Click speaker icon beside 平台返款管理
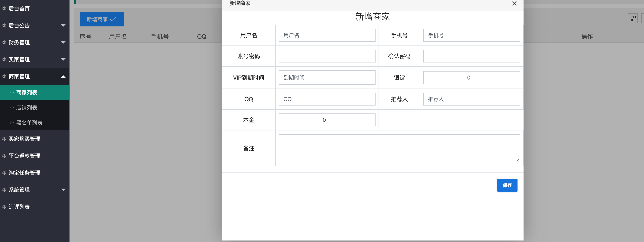This screenshot has width=644, height=242. click(4, 156)
